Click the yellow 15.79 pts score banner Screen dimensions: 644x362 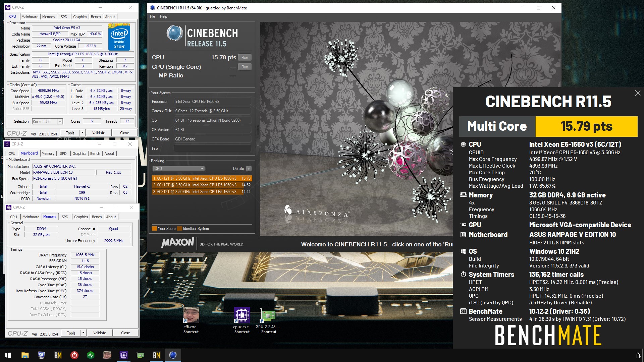coord(586,126)
